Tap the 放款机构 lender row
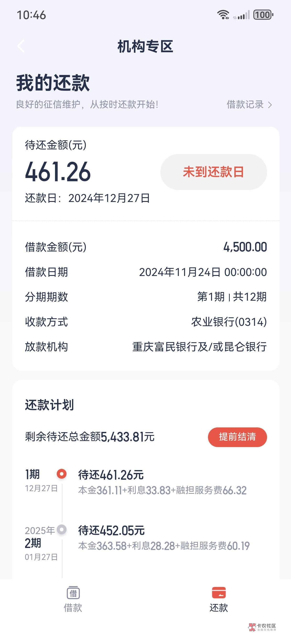The height and width of the screenshot is (644, 291). pyautogui.click(x=146, y=347)
